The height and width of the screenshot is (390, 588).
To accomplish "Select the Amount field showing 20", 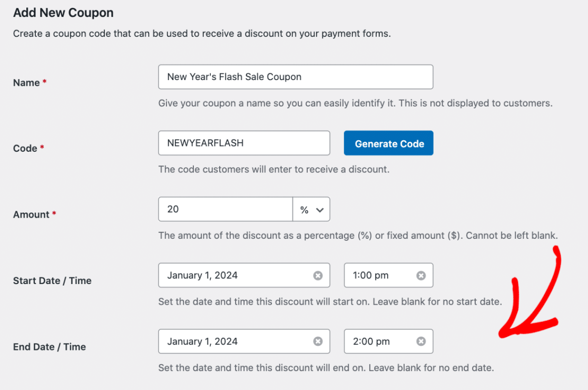I will (225, 210).
